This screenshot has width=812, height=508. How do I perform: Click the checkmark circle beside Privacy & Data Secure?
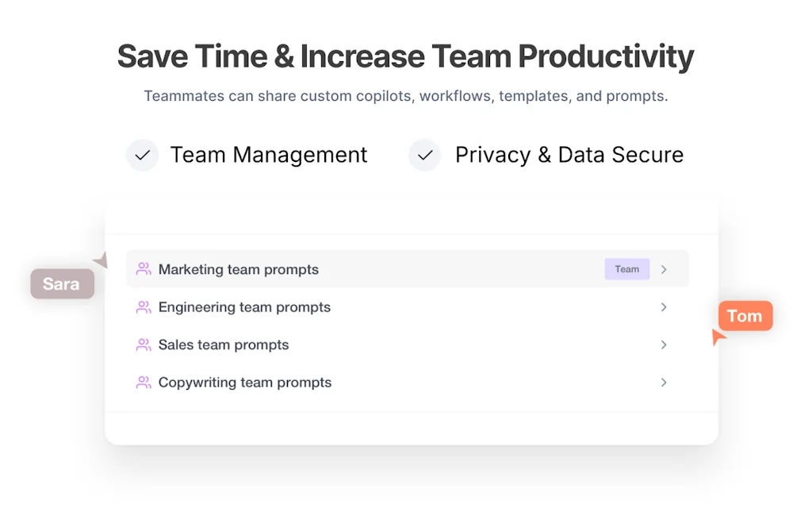pyautogui.click(x=425, y=155)
